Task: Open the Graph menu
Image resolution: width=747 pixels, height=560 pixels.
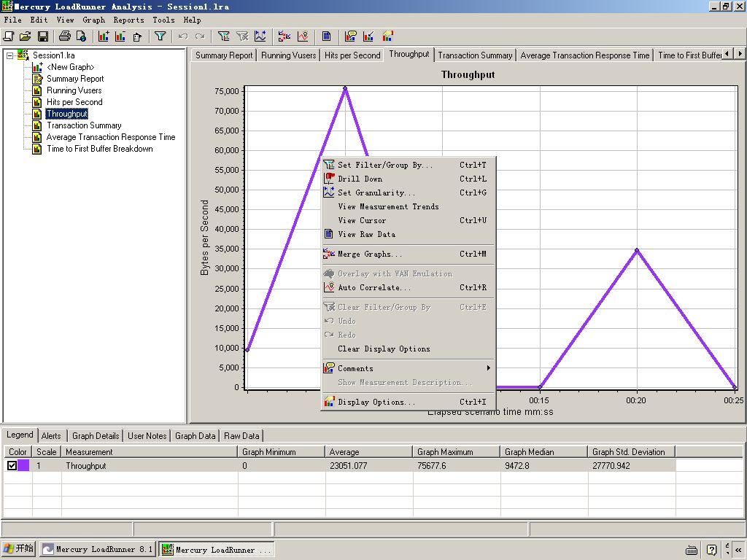Action: point(94,20)
